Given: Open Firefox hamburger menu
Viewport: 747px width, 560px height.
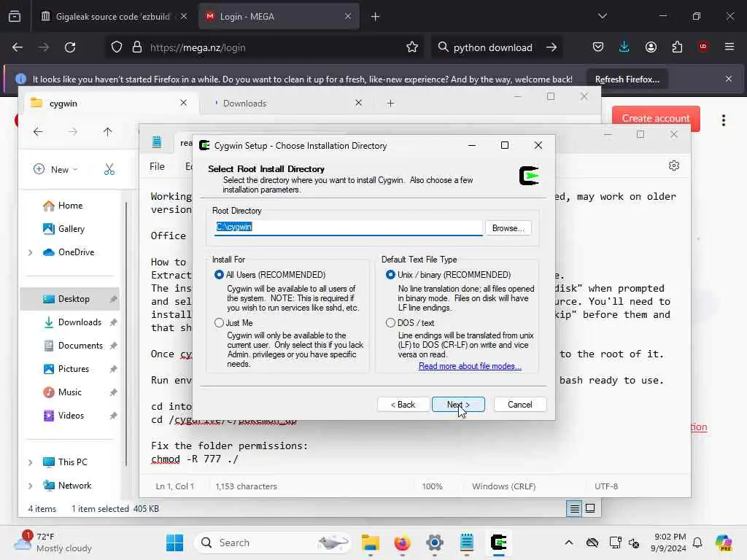Looking at the screenshot, I should [x=729, y=47].
